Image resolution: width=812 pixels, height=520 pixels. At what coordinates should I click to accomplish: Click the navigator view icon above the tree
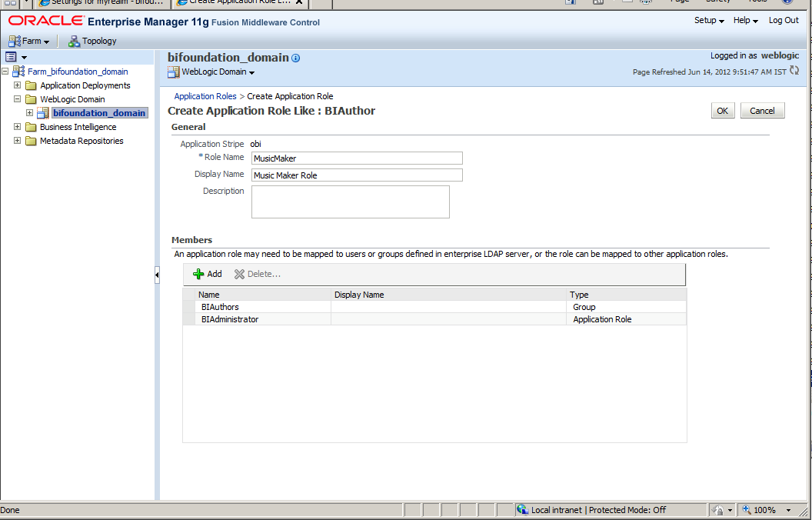pos(9,56)
